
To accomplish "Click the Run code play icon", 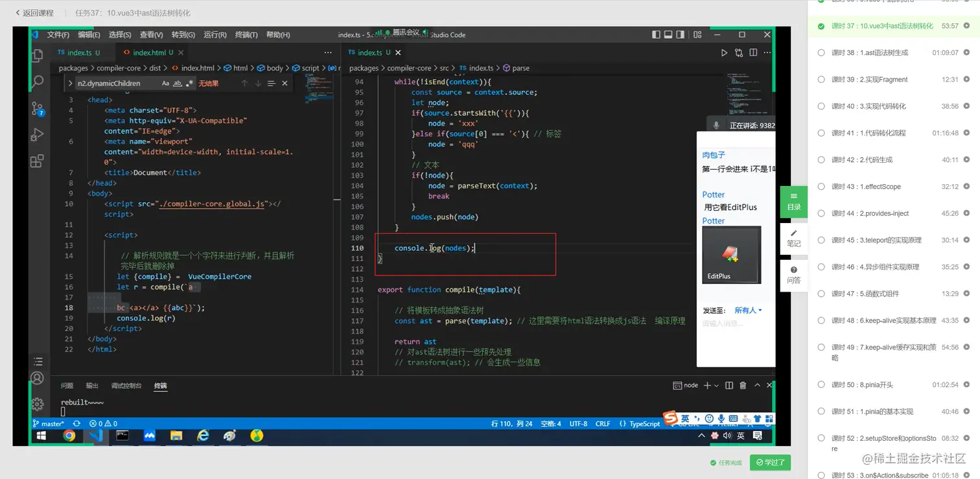I will (724, 53).
